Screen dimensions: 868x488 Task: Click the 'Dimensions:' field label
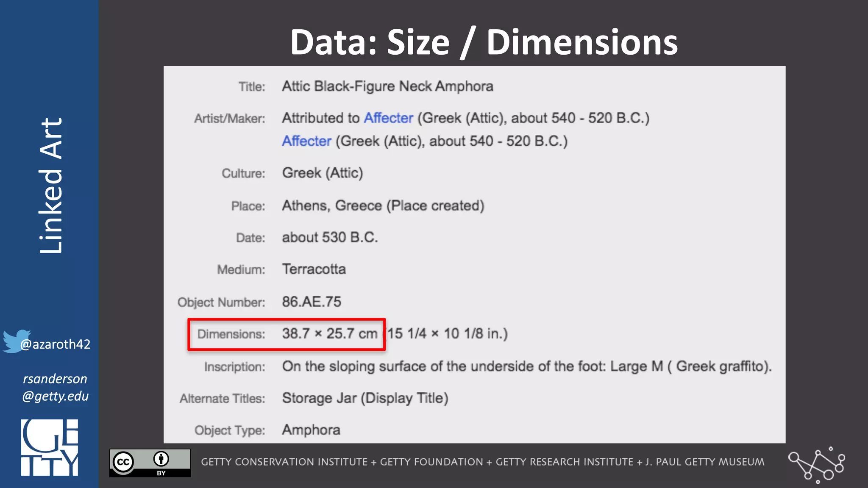pyautogui.click(x=231, y=334)
